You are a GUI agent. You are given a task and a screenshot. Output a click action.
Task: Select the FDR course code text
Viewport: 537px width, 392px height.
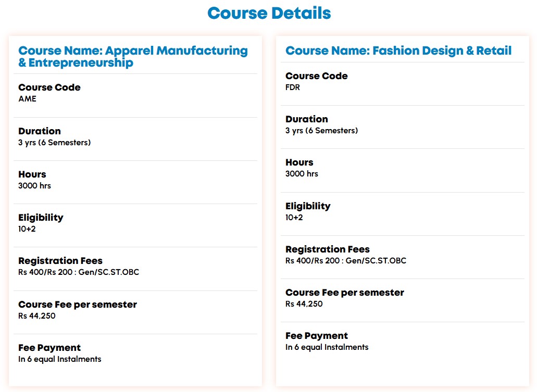pos(293,87)
